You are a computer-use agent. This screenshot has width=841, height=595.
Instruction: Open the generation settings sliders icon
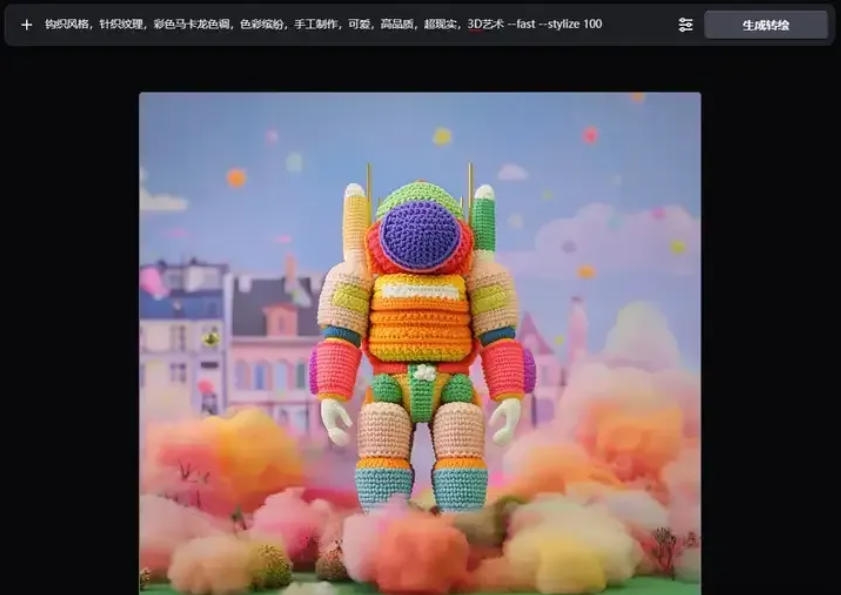pyautogui.click(x=685, y=25)
